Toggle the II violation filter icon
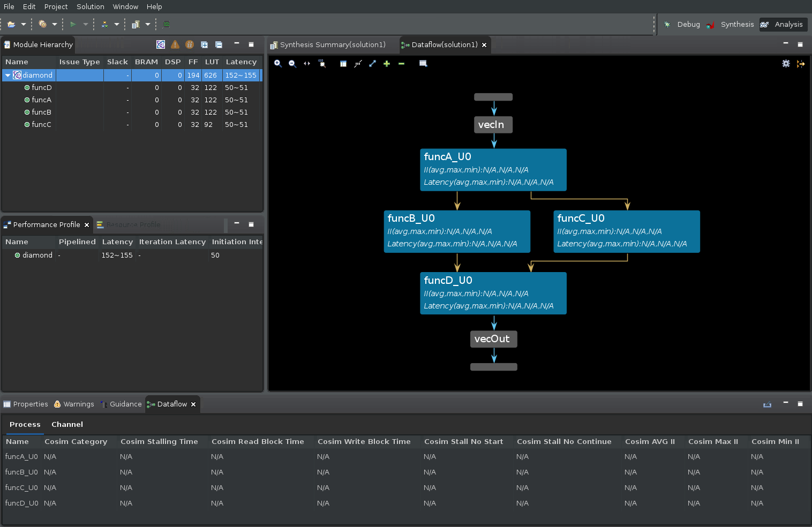The image size is (812, 527). point(190,44)
